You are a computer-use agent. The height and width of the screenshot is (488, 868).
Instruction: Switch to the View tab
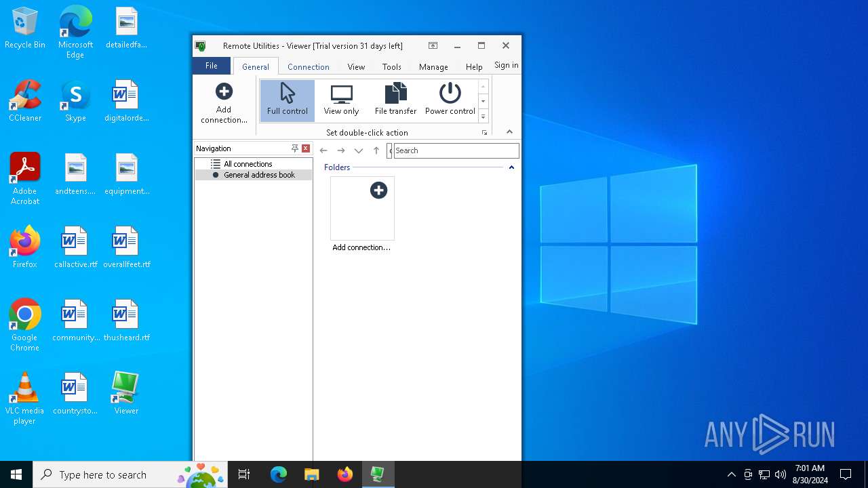click(356, 66)
